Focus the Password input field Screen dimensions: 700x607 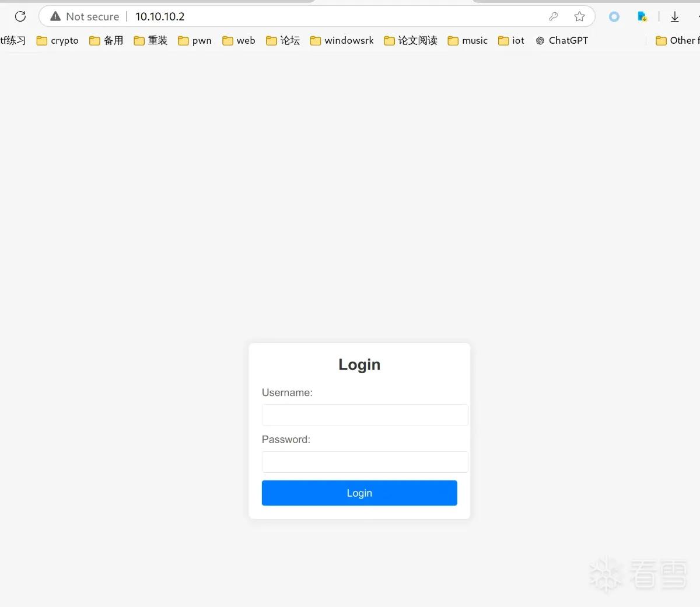coord(365,462)
